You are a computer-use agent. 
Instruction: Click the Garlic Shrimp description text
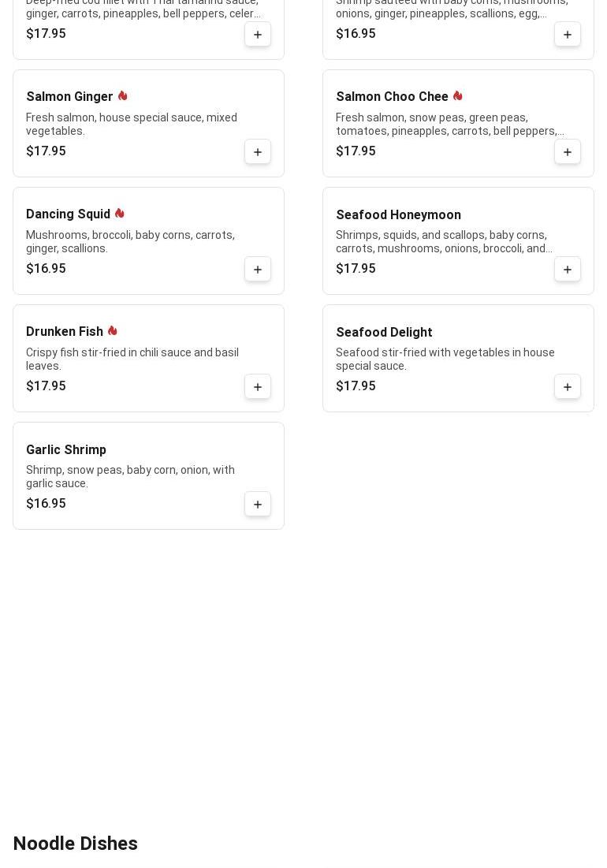point(130,476)
